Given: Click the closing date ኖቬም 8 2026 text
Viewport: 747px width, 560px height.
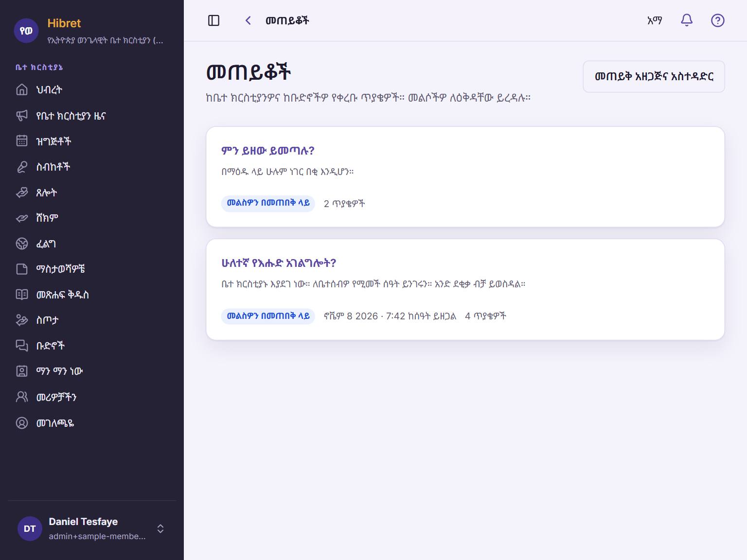Looking at the screenshot, I should [x=390, y=316].
